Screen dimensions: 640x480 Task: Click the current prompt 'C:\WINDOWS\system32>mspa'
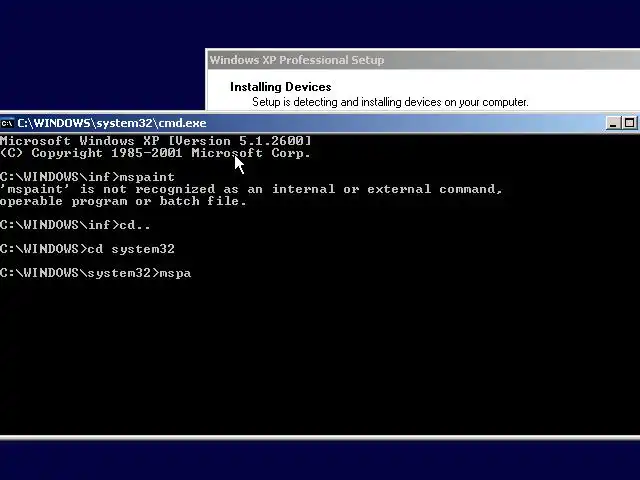click(96, 273)
